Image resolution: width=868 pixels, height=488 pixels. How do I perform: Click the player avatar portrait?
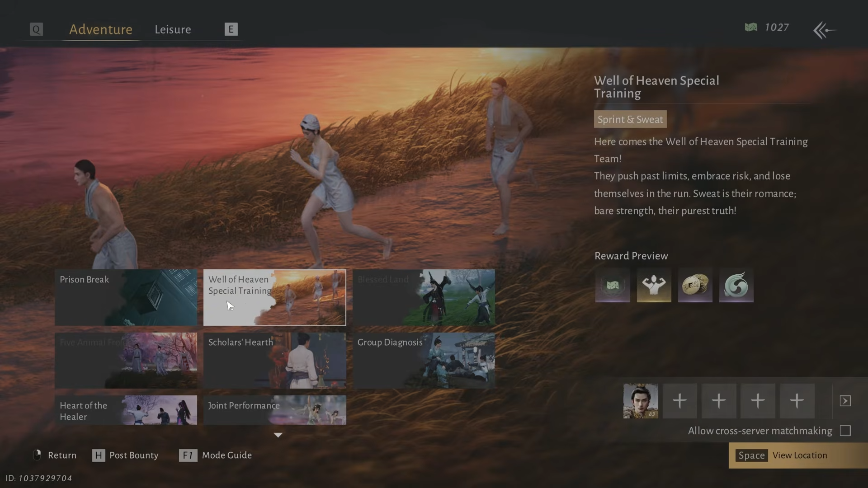point(641,401)
